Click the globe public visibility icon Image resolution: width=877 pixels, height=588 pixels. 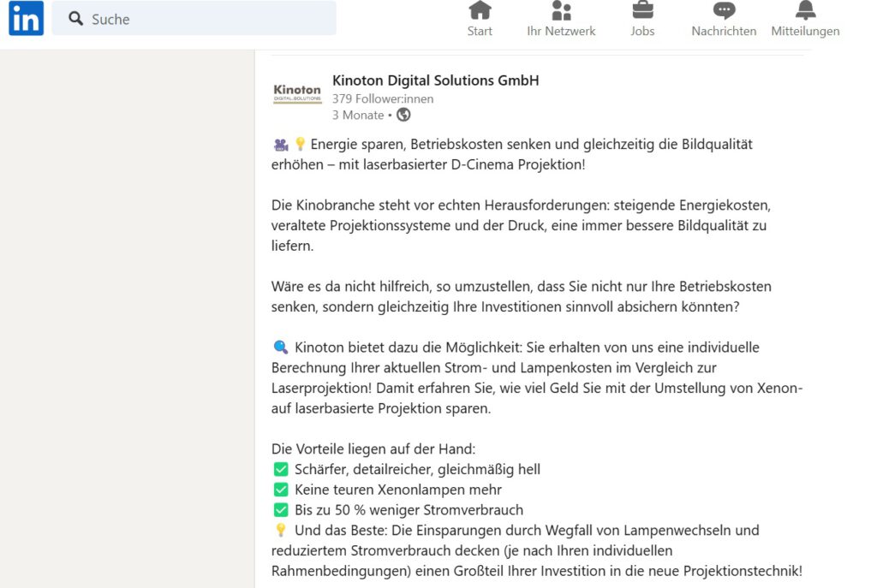pos(403,115)
